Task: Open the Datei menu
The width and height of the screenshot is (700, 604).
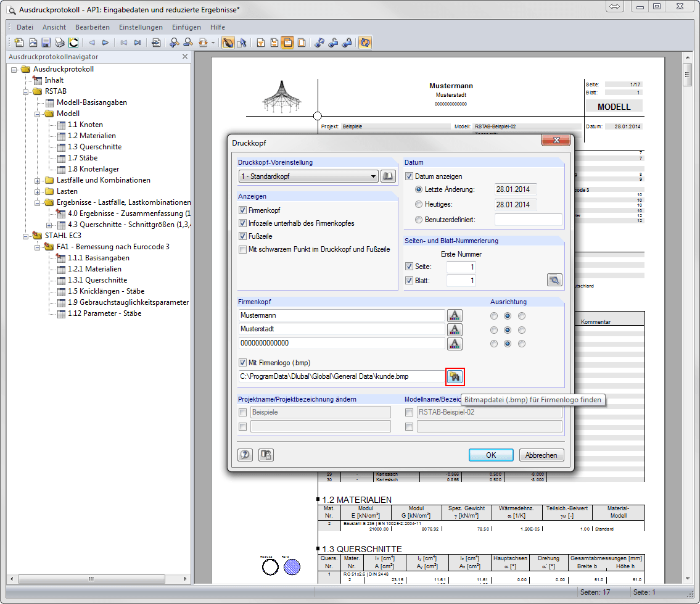Action: click(x=25, y=27)
